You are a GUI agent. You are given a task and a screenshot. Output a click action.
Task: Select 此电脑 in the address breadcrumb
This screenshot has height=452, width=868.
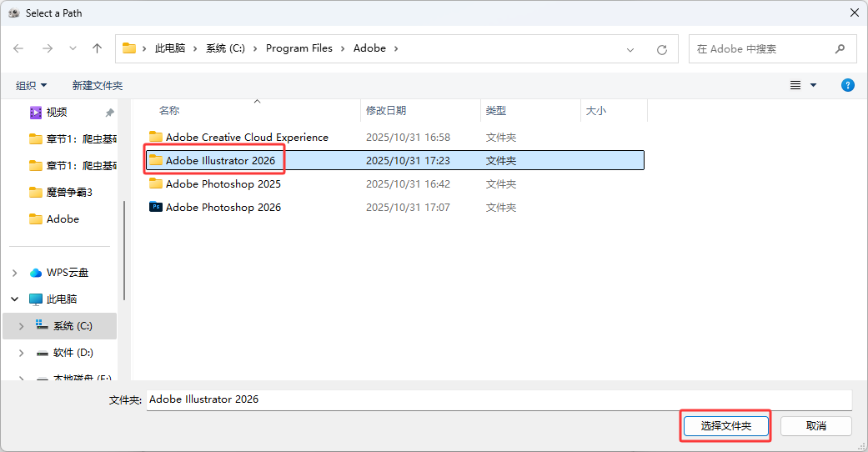click(x=170, y=48)
